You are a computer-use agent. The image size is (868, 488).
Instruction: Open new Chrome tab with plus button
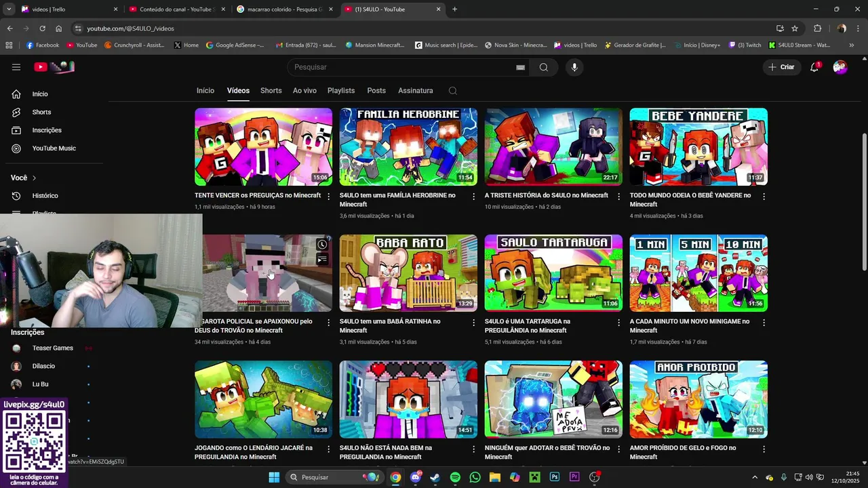coord(454,9)
